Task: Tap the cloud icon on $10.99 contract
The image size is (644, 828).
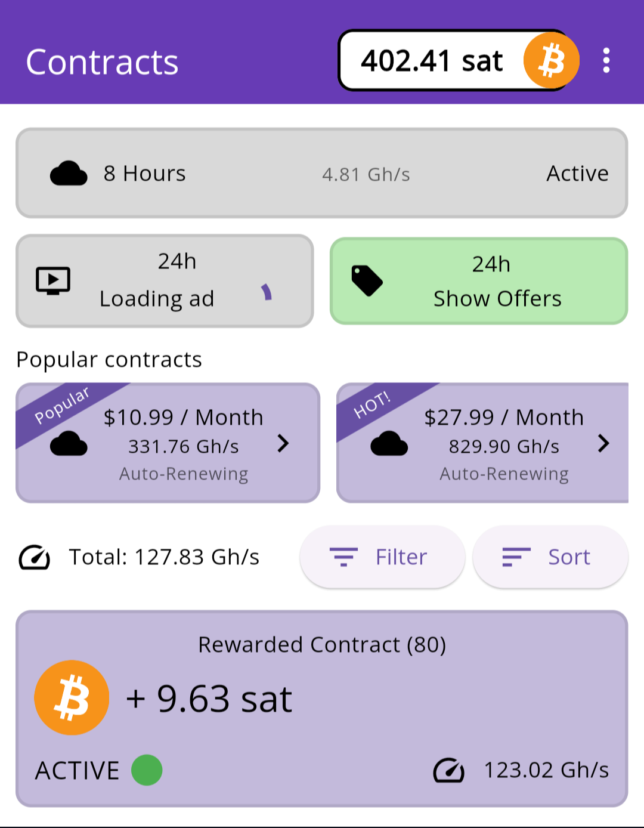Action: pos(69,444)
